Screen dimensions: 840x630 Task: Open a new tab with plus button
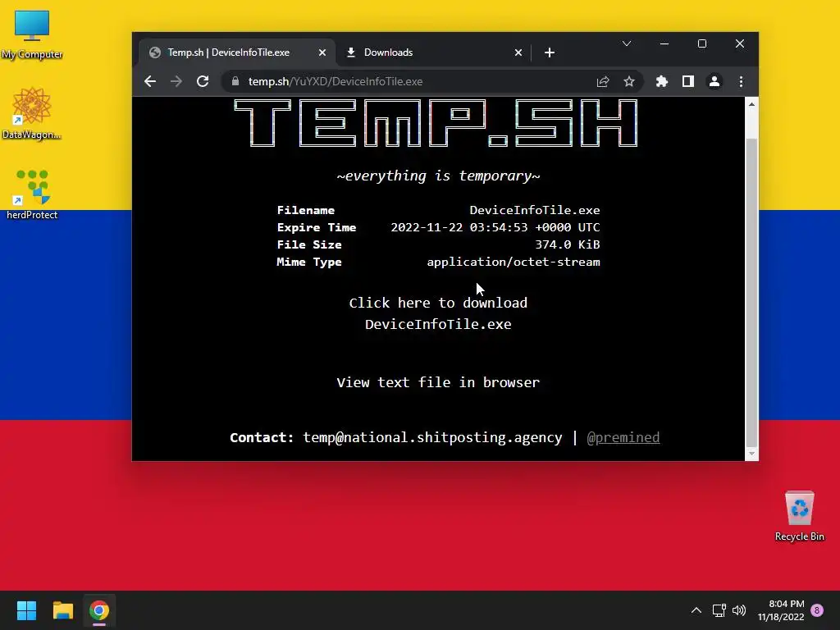coord(549,52)
